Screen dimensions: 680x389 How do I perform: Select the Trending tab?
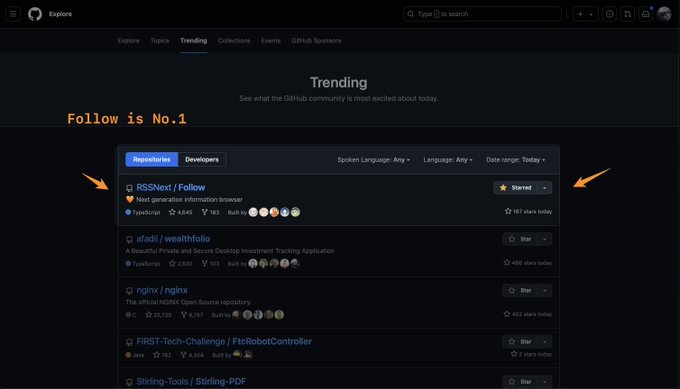(193, 40)
